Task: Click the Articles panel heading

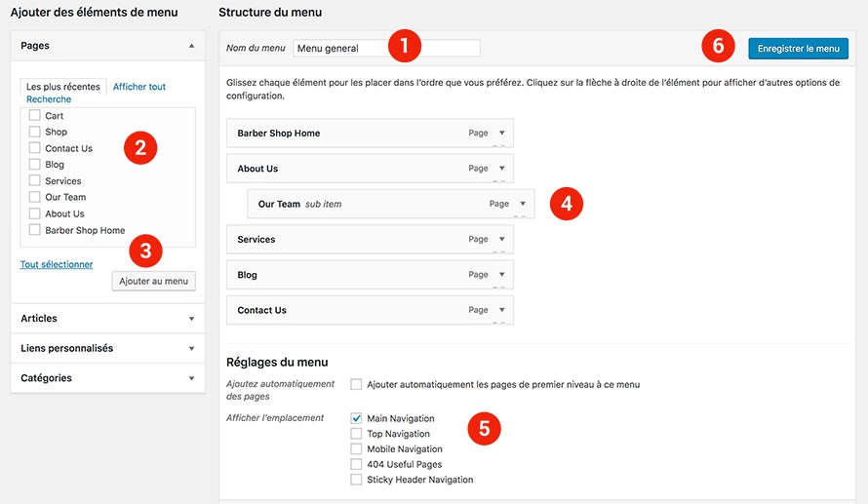Action: [x=39, y=318]
